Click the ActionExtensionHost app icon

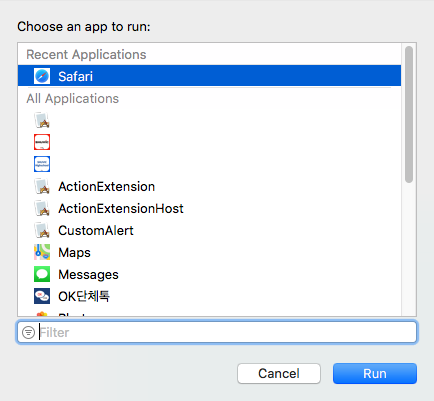42,208
